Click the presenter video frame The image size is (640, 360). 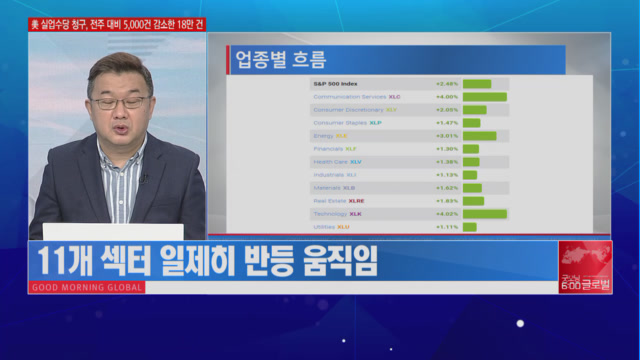[x=117, y=136]
